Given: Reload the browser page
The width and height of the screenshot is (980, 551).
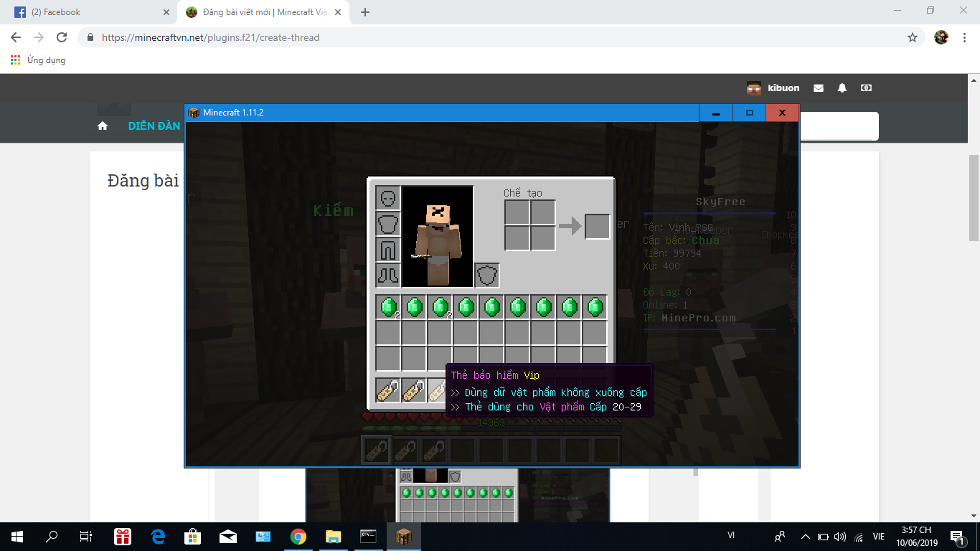Looking at the screenshot, I should (62, 37).
